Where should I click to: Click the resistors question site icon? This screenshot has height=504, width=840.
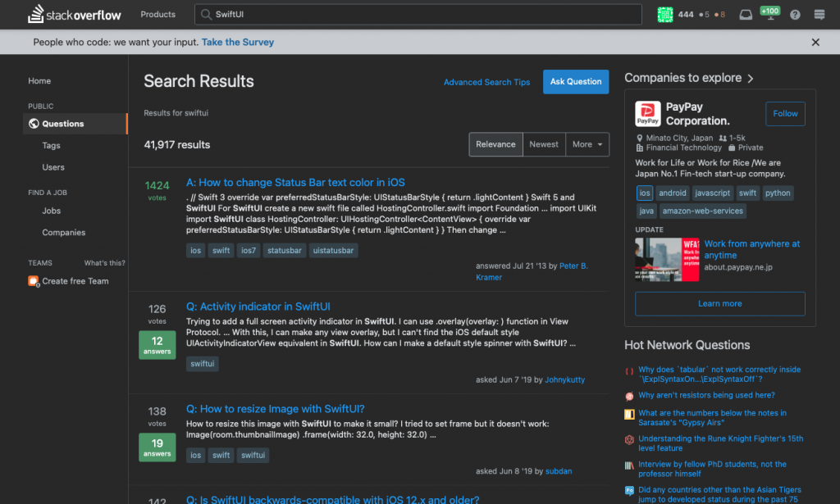coord(629,396)
